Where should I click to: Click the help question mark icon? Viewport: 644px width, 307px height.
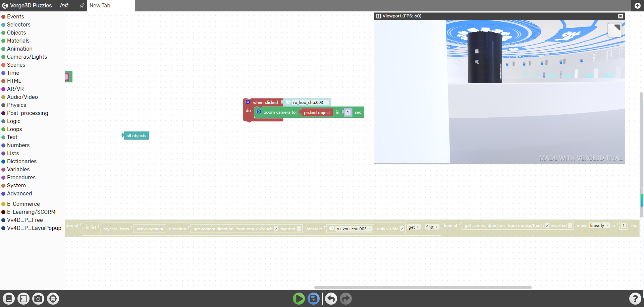(635, 299)
